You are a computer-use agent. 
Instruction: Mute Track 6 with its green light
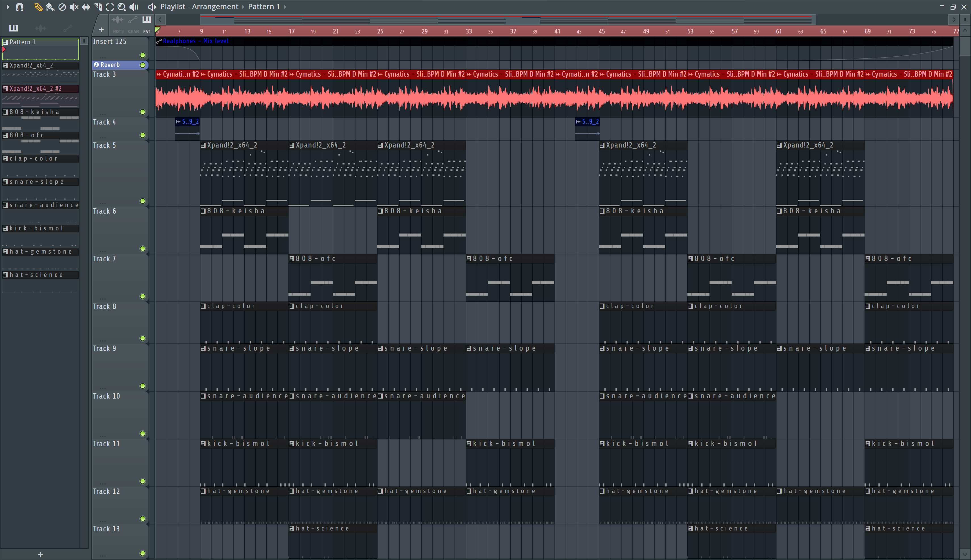coord(143,249)
